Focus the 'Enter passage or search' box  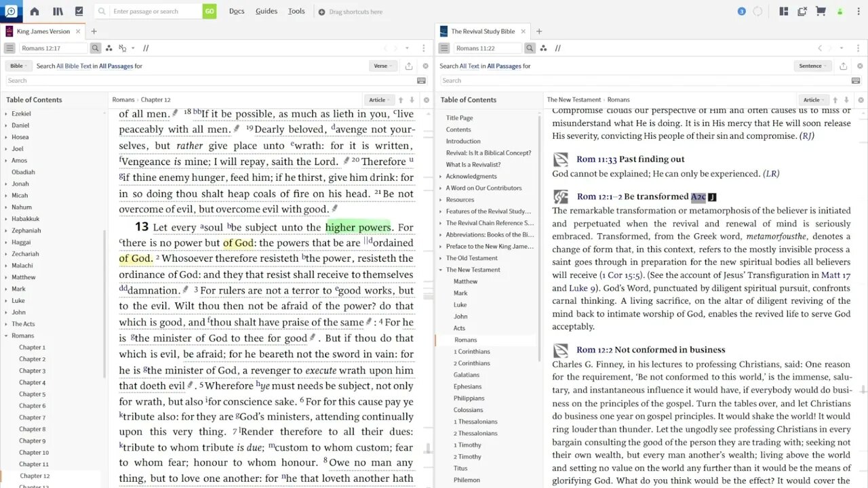tap(155, 12)
